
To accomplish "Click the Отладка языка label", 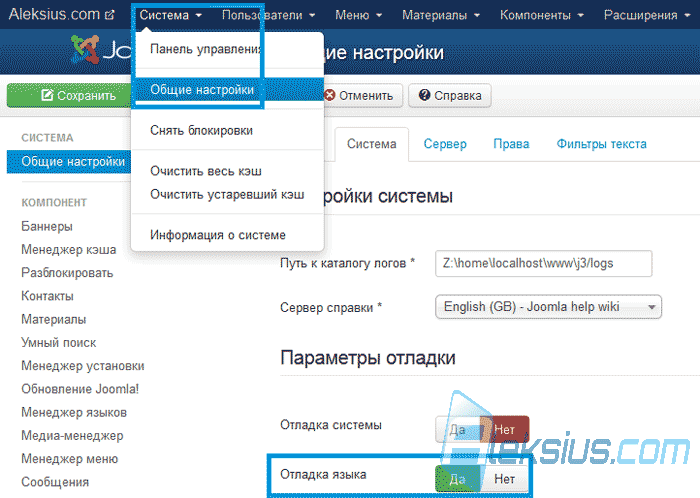I will click(323, 474).
